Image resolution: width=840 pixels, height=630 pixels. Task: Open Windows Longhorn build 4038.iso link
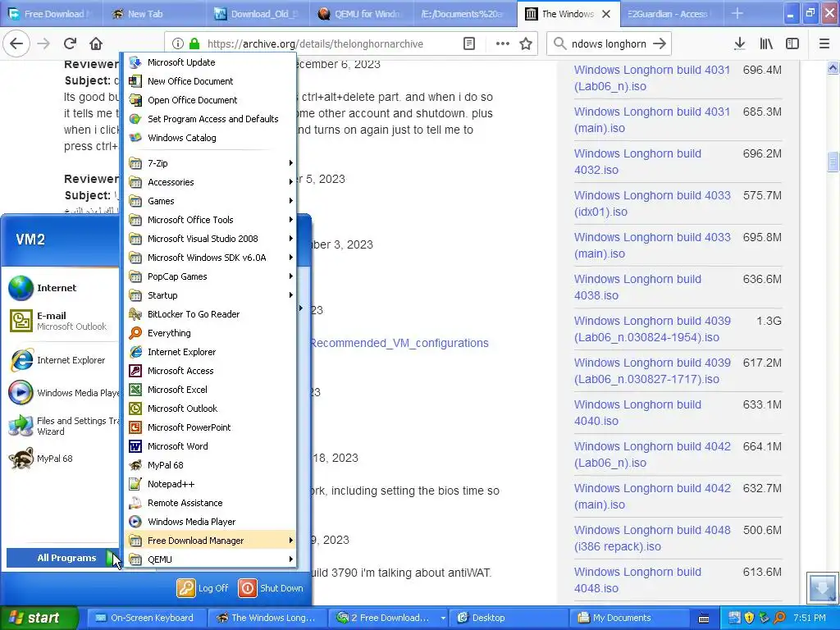[637, 287]
